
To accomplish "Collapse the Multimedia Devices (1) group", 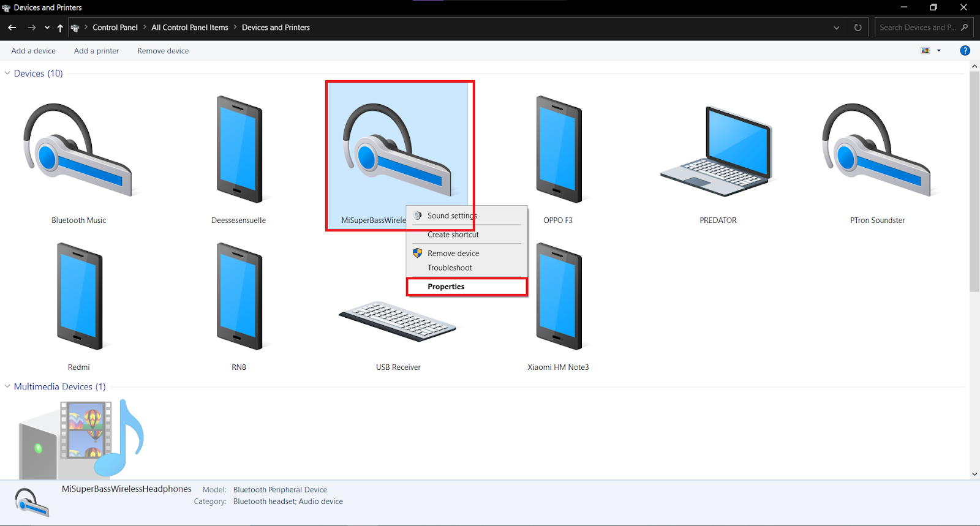I will [x=7, y=386].
